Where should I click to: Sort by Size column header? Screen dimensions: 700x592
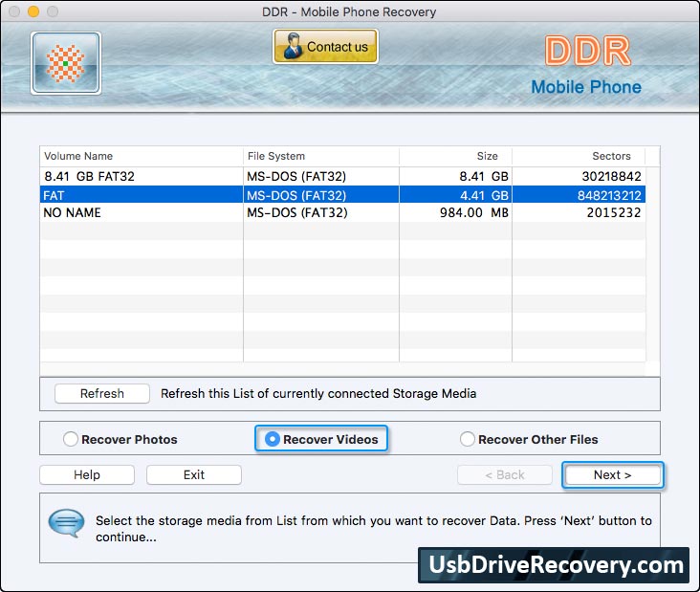455,156
